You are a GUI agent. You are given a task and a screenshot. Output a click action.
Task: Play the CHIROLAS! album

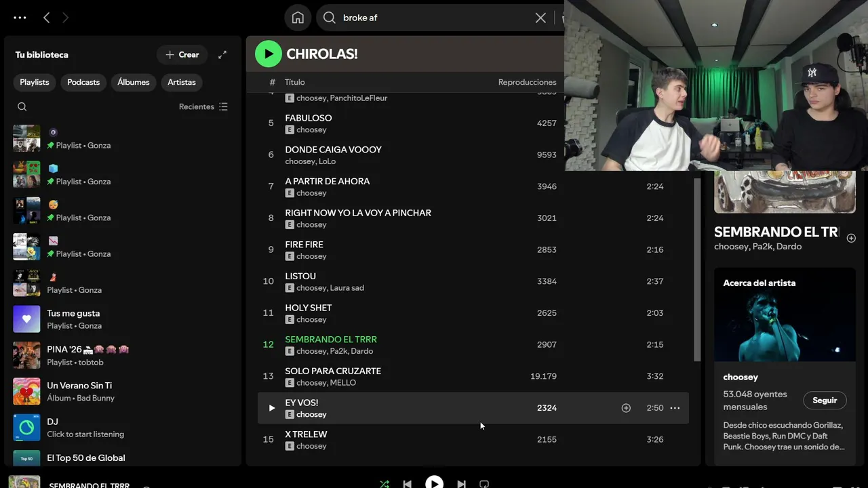coord(269,54)
